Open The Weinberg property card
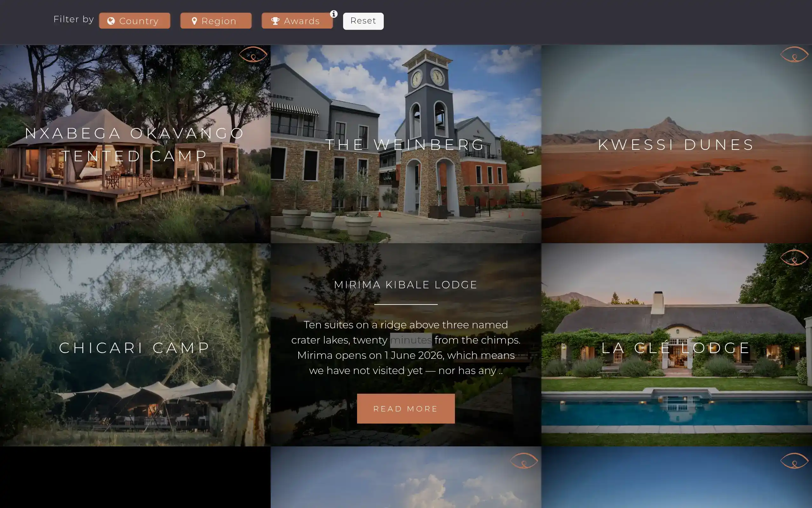Screen dimensions: 812x508 pos(406,144)
